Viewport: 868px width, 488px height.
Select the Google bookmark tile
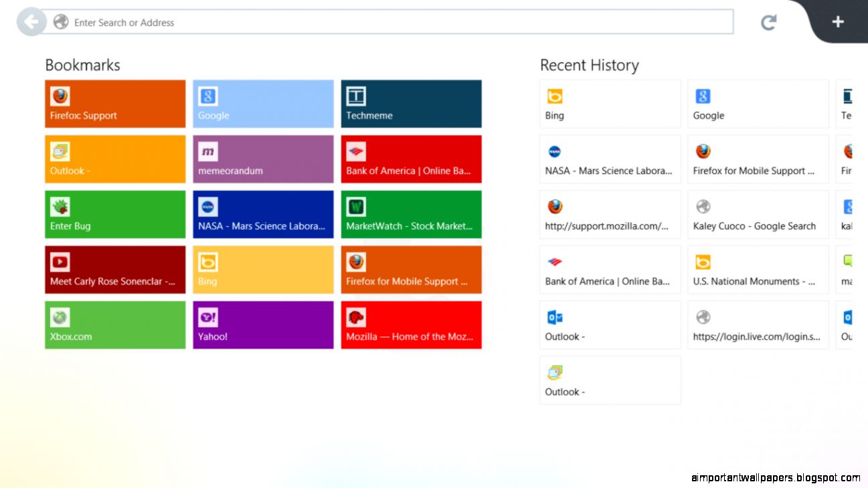click(262, 104)
